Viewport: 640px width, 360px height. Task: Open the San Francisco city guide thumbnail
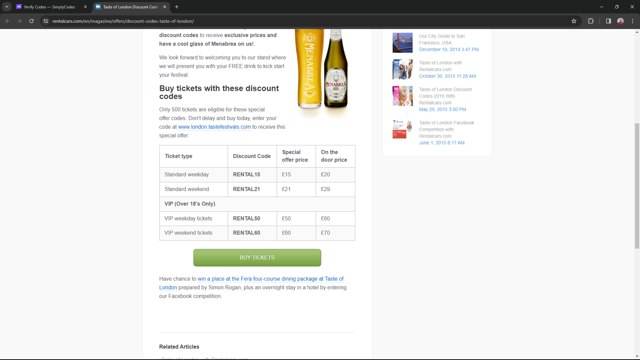tap(402, 42)
